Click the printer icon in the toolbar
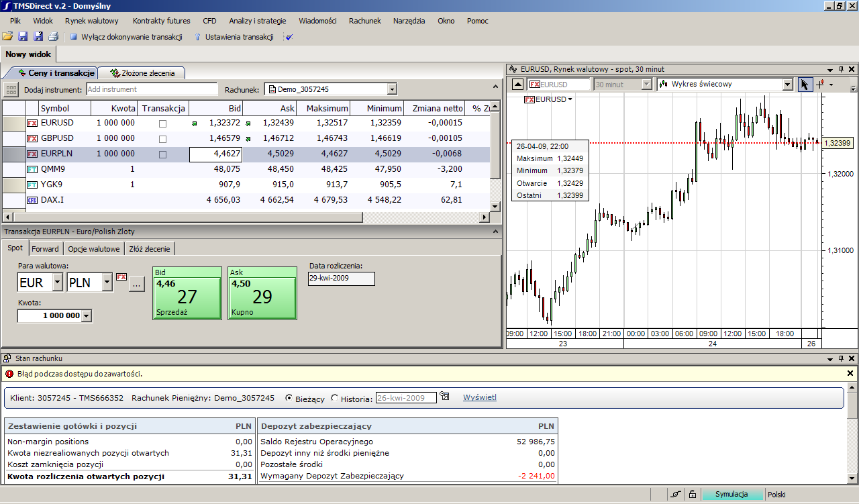 click(x=53, y=37)
